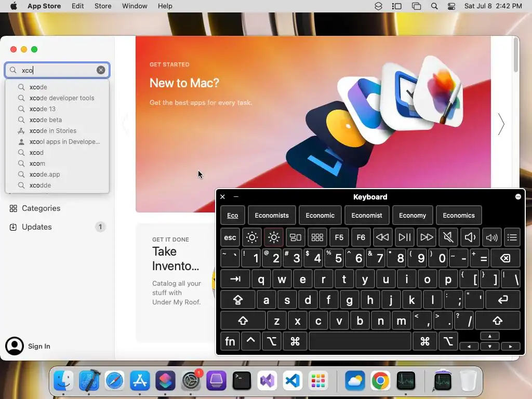The width and height of the screenshot is (532, 399).
Task: Open Google Chrome from the Dock
Action: point(380,380)
